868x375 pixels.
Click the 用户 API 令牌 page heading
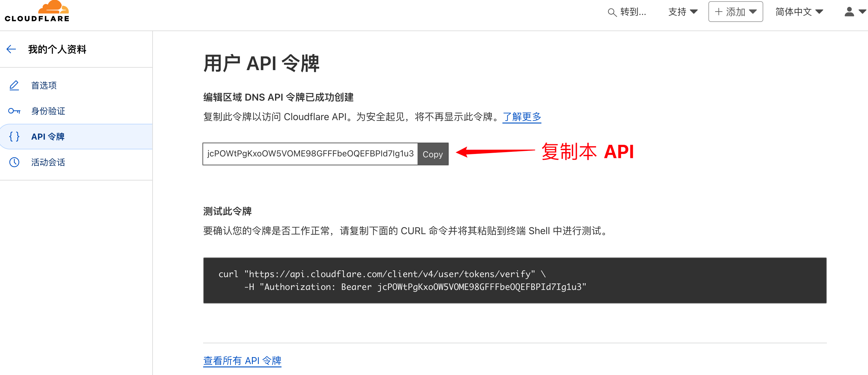pyautogui.click(x=261, y=63)
